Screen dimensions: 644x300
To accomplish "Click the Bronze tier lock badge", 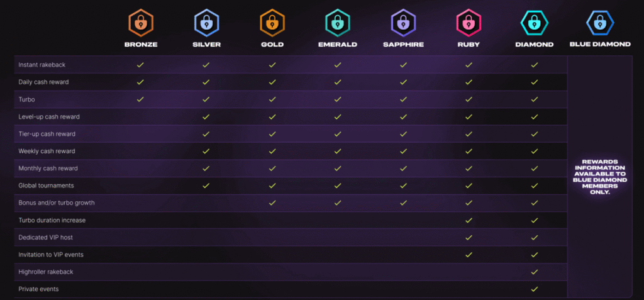I will click(x=140, y=23).
